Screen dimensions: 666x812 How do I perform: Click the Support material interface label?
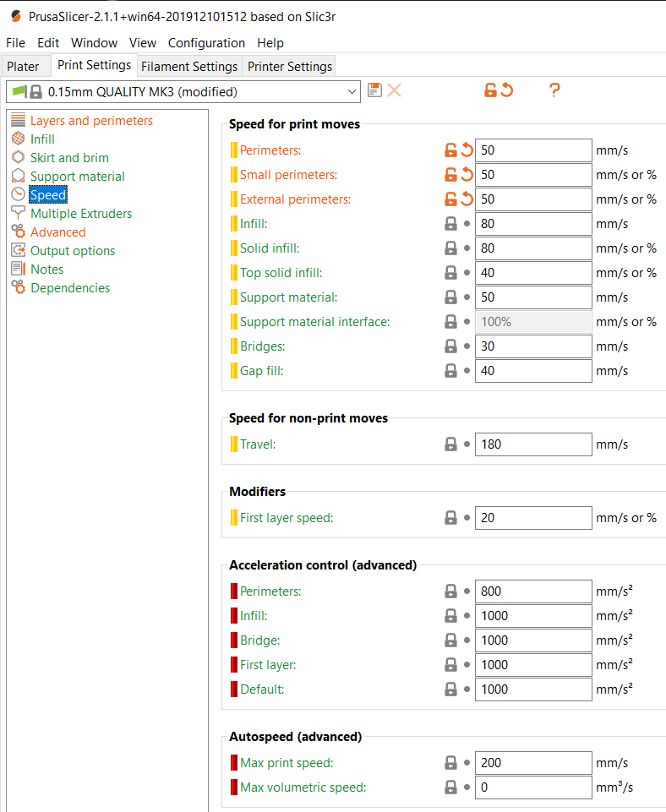tap(315, 322)
